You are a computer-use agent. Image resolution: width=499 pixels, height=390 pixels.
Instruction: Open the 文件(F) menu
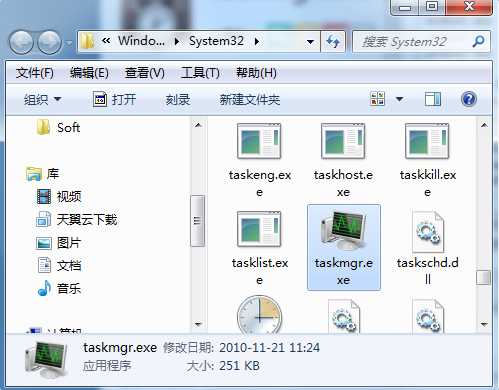pos(34,73)
